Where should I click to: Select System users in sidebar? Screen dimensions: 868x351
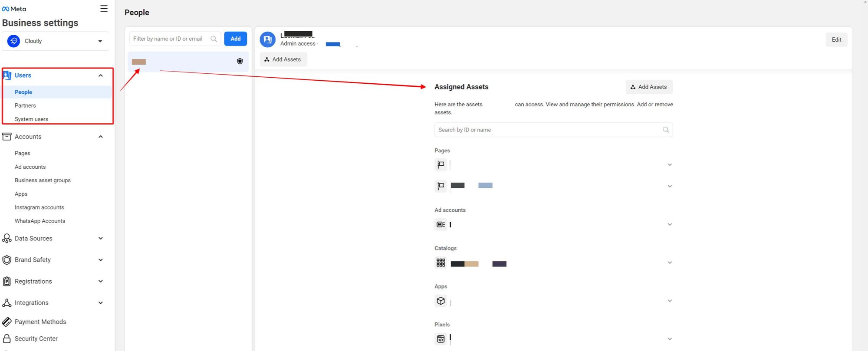[31, 119]
